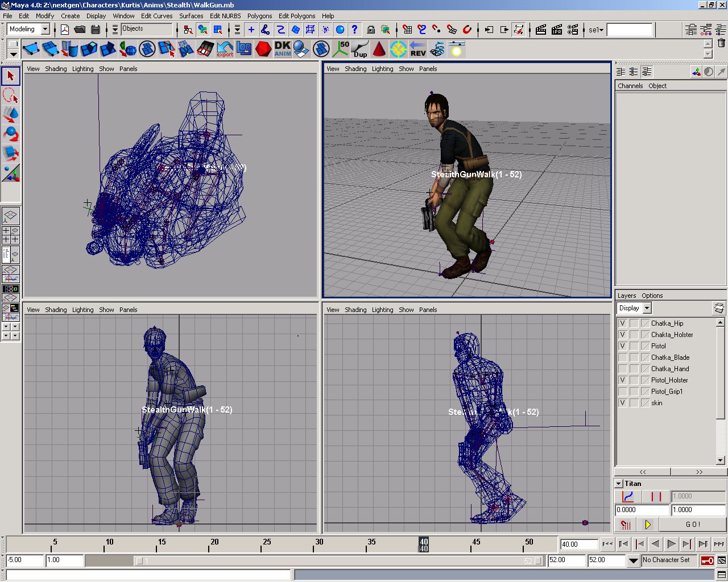Open the Modeling menu set dropdown
The width and height of the screenshot is (728, 582).
click(x=45, y=30)
